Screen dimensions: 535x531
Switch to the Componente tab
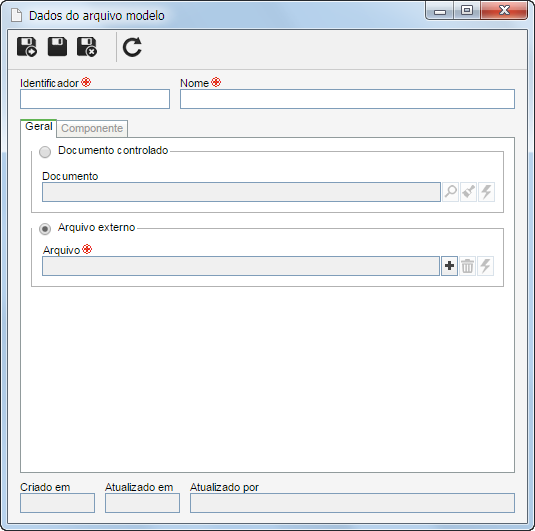coord(92,129)
